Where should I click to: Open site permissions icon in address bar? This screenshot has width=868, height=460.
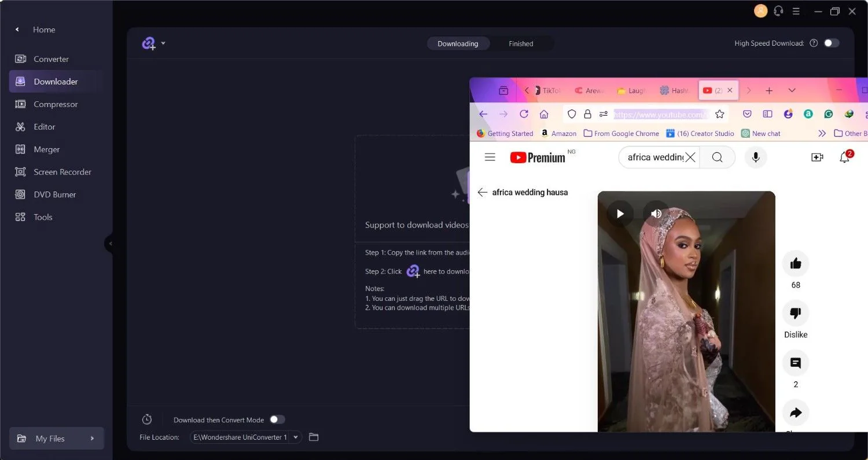pos(603,114)
